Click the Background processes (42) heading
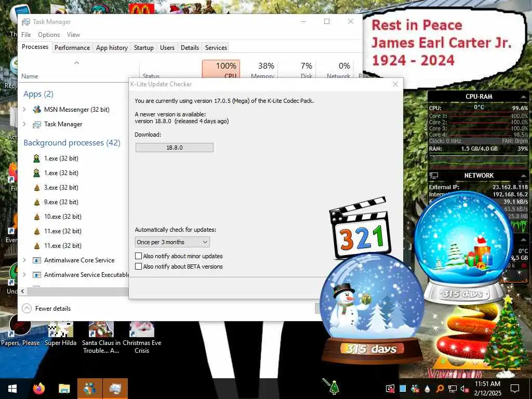 72,142
